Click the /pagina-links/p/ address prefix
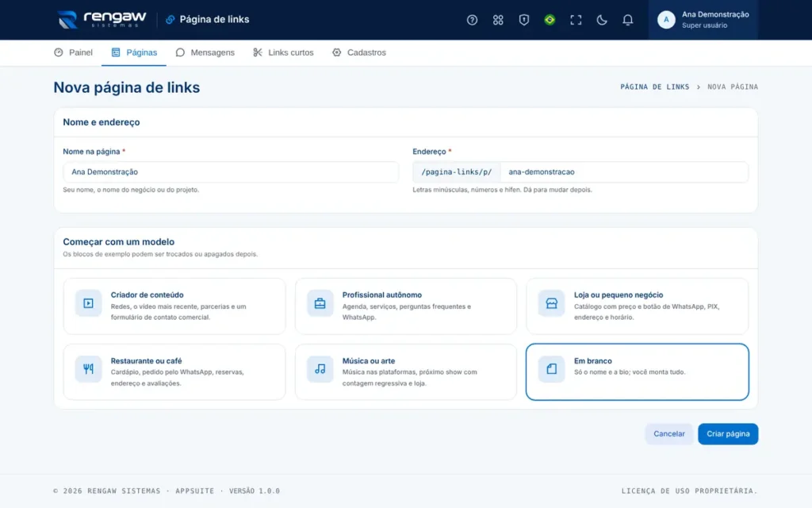 [x=456, y=172]
